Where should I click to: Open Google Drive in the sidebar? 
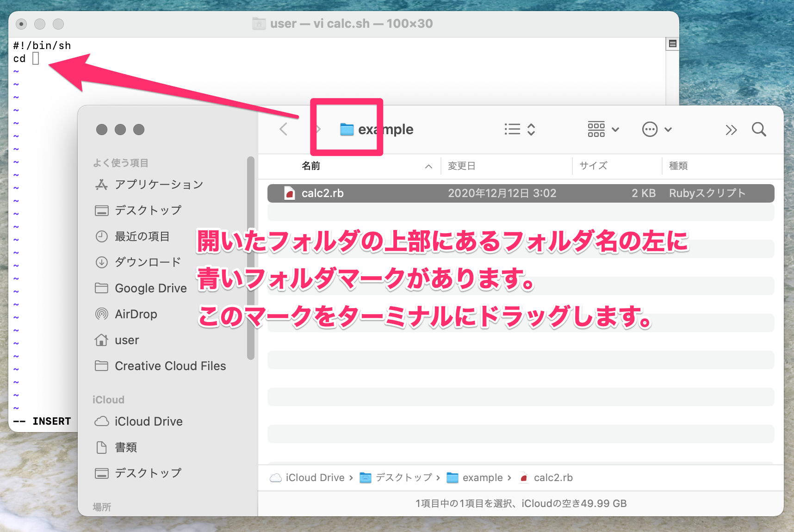click(150, 288)
